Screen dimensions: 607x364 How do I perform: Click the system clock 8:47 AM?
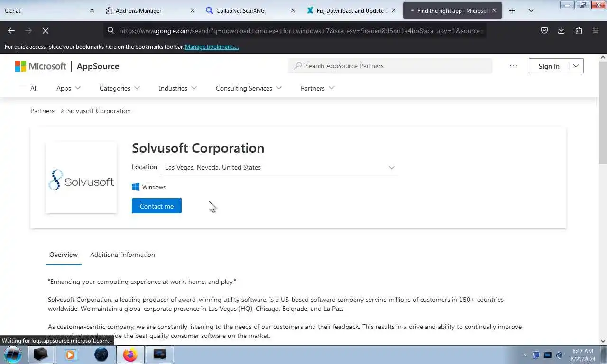click(x=583, y=351)
